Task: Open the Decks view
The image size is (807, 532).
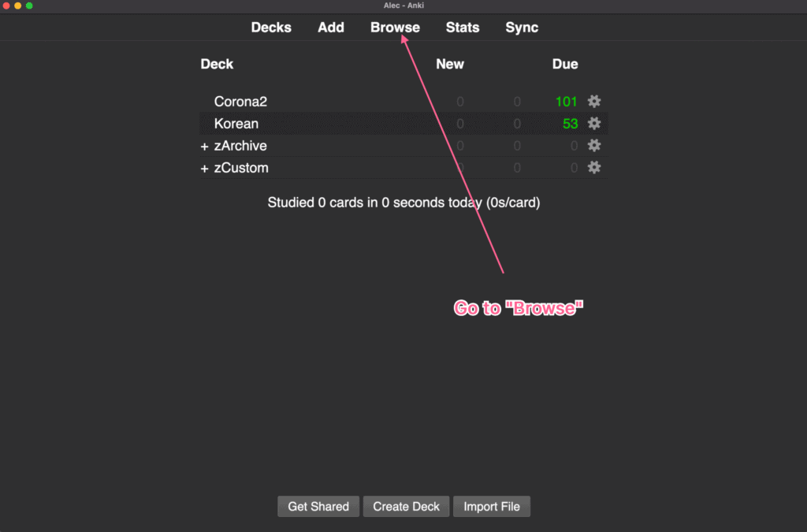Action: 271,28
